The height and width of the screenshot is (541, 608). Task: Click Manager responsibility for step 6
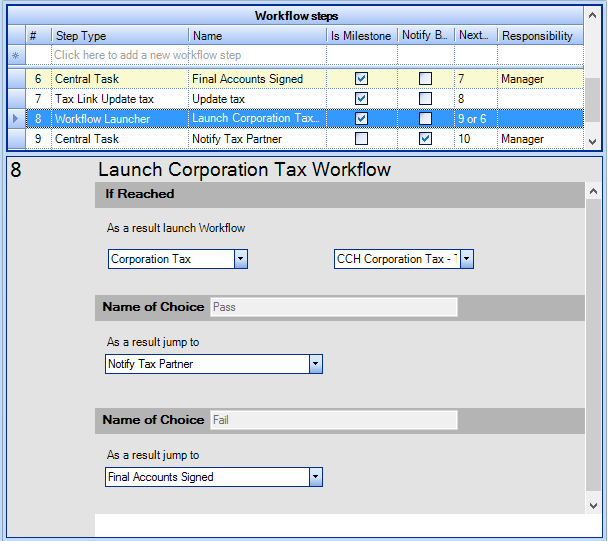tap(541, 79)
